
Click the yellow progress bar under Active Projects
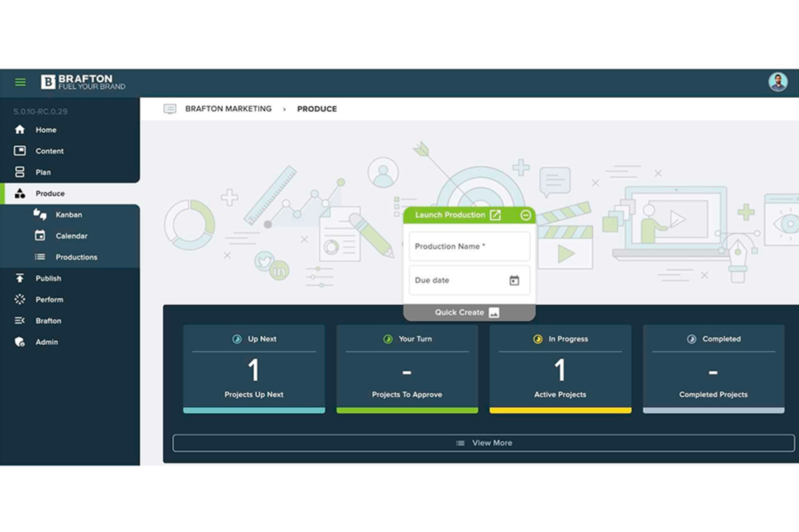(x=560, y=410)
